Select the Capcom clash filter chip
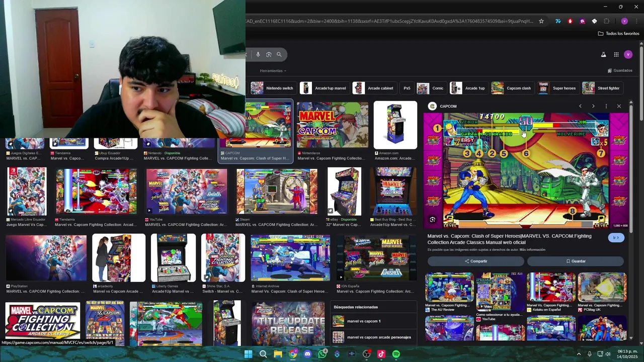 (x=512, y=88)
